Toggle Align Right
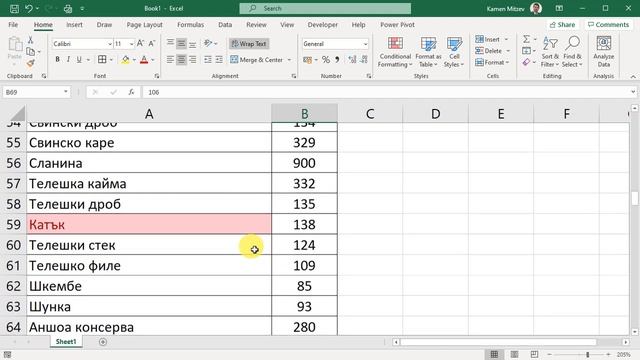This screenshot has width=640, height=360. pyautogui.click(x=193, y=60)
